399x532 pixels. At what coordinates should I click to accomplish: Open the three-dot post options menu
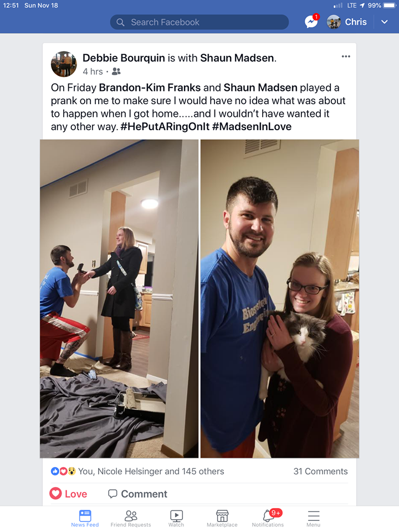click(346, 57)
